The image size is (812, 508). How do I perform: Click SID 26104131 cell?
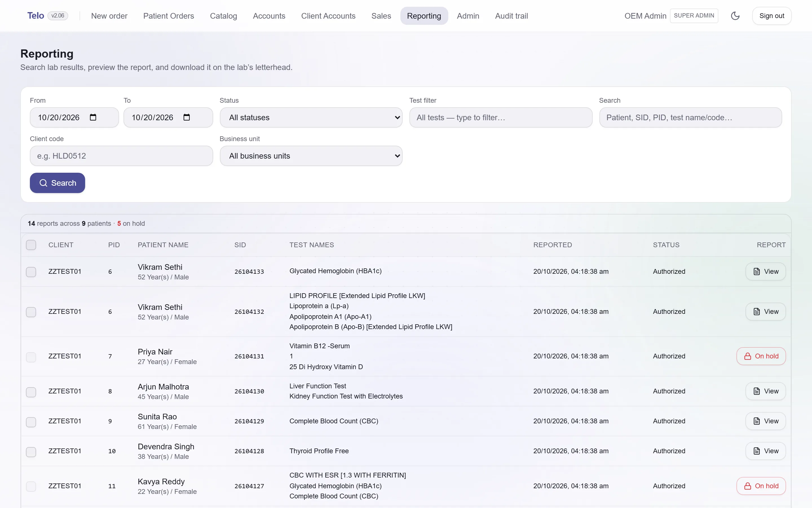pos(249,356)
